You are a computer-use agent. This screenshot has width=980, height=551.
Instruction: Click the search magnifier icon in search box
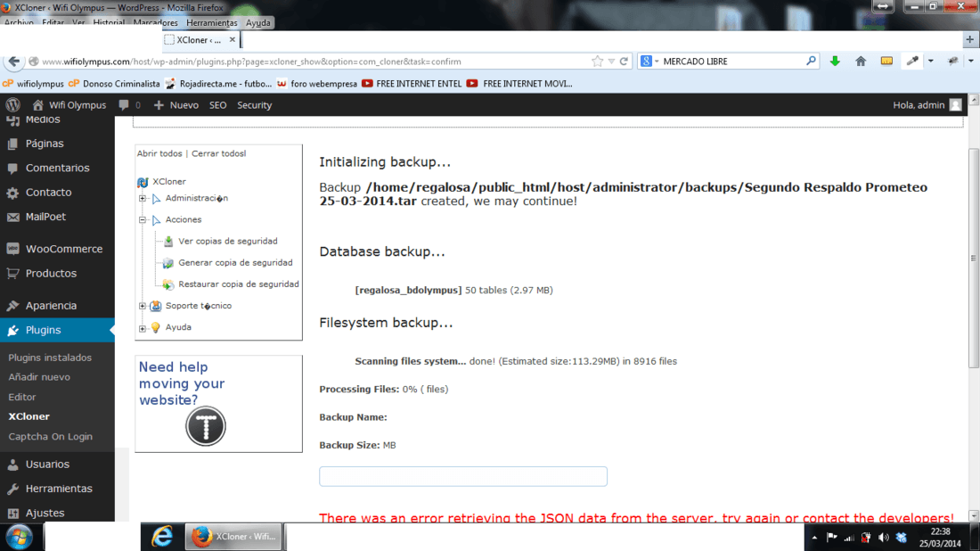[x=812, y=62]
